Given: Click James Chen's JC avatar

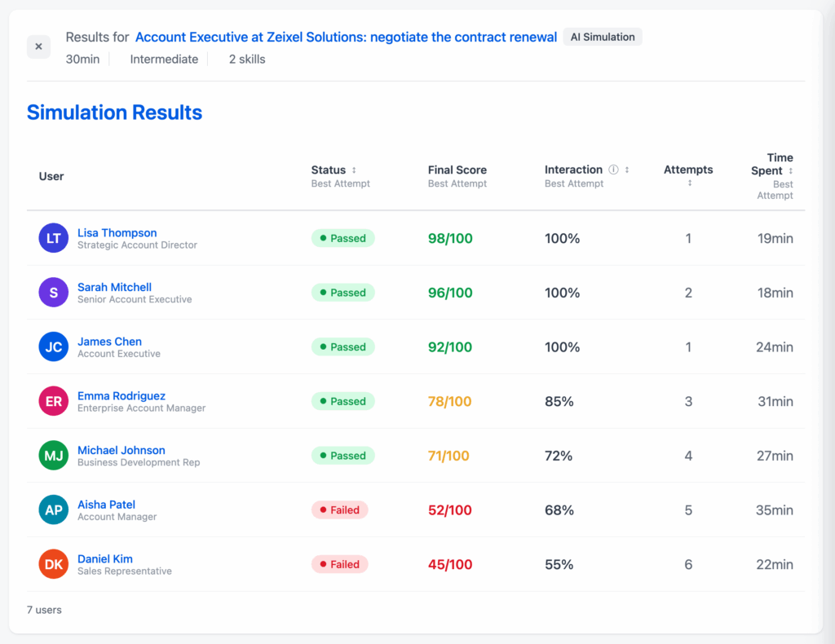Looking at the screenshot, I should click(x=54, y=346).
